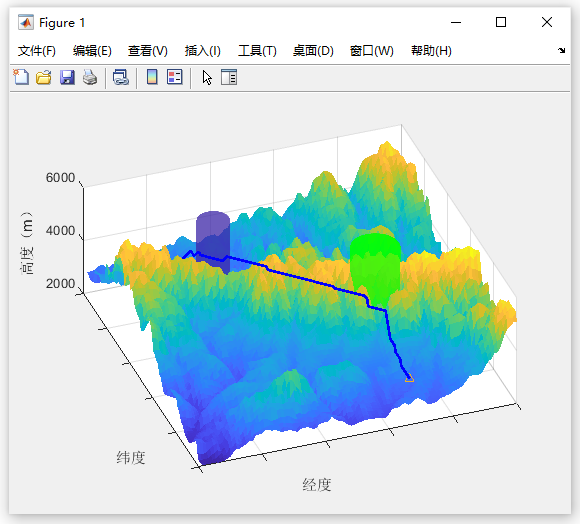Open the 窗口(W) menu
Screen dimensions: 580x524
point(371,51)
